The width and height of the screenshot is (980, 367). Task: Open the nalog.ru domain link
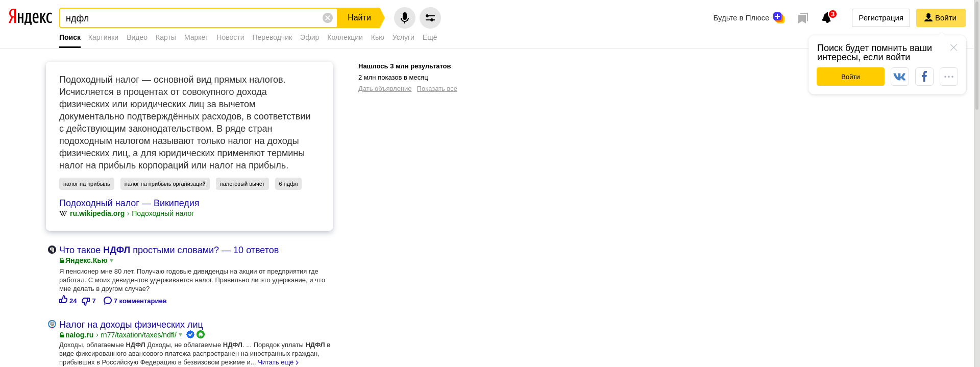coord(79,335)
